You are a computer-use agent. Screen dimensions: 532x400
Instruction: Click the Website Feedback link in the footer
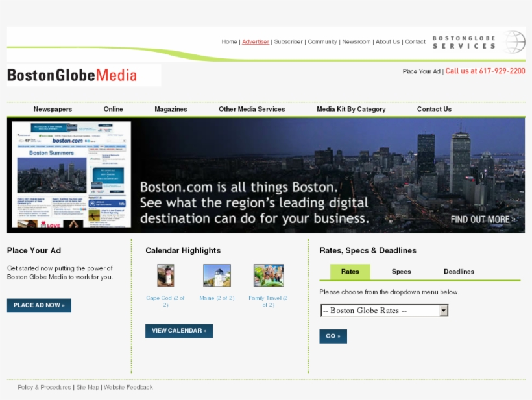coord(128,387)
